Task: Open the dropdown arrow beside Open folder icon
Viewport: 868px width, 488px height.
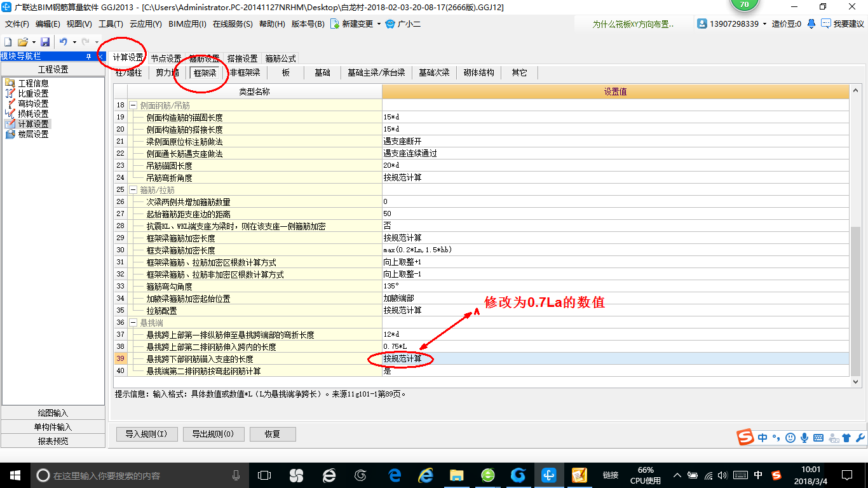Action: tap(33, 42)
